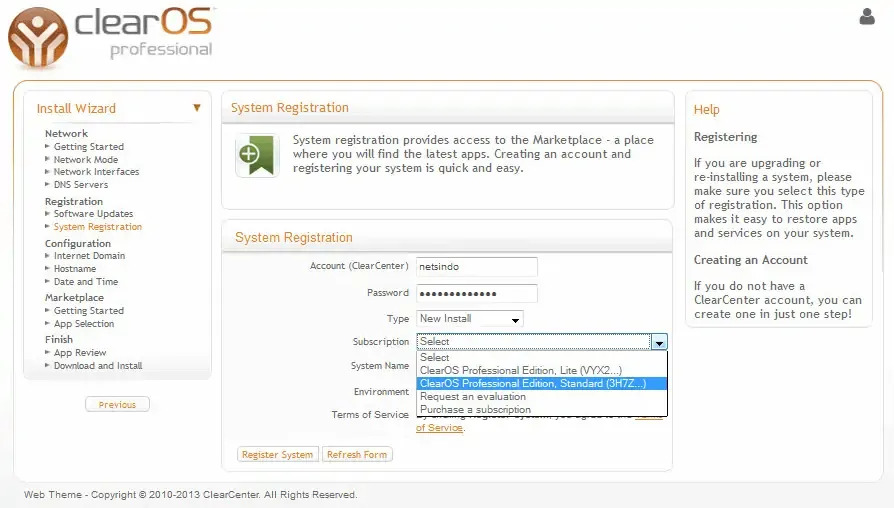Go to Download and Install step

pos(98,366)
